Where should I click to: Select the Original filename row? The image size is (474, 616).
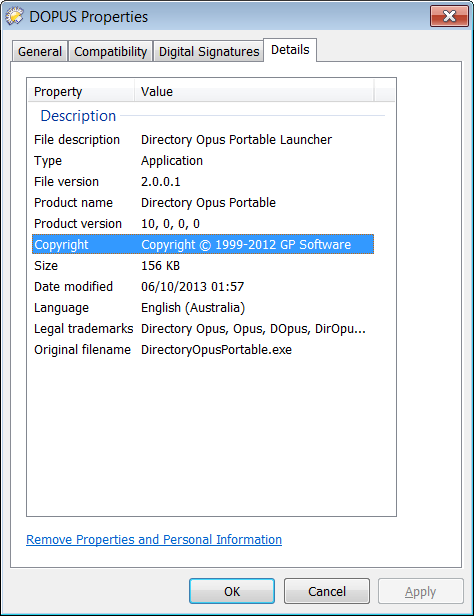tap(203, 350)
